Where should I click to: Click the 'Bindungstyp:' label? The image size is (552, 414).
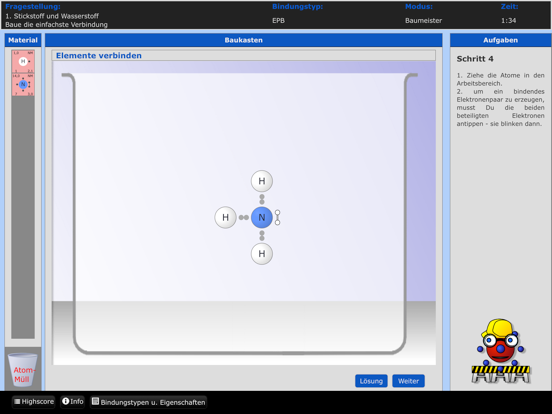coord(297,6)
